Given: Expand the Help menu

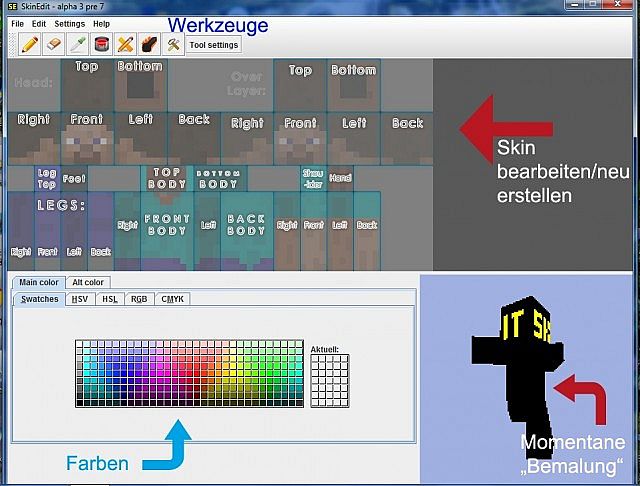Looking at the screenshot, I should coord(102,23).
